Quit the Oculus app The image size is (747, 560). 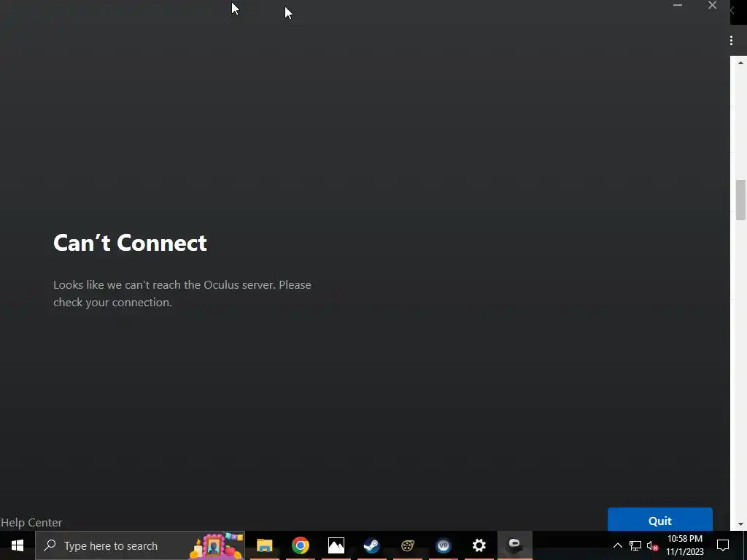click(659, 519)
